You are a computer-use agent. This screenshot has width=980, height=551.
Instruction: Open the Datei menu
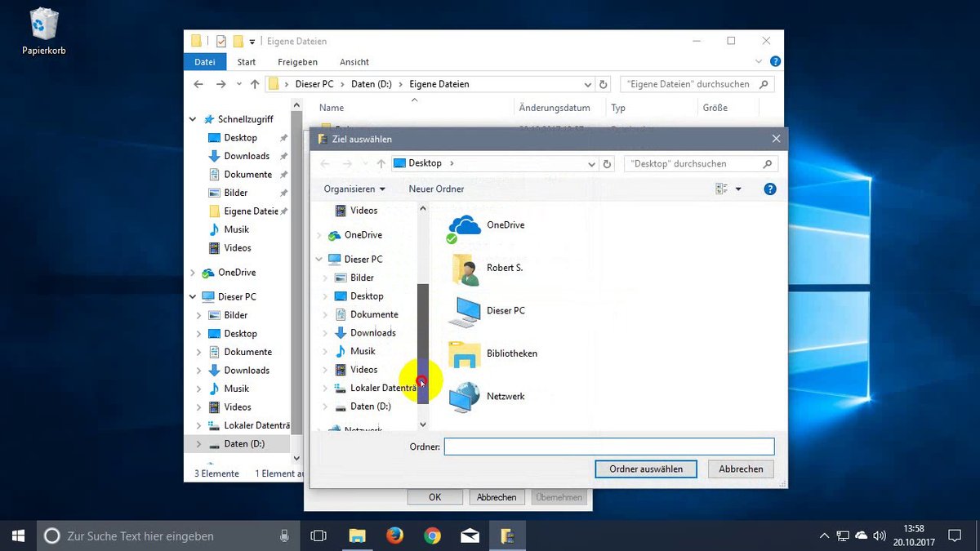pos(204,61)
